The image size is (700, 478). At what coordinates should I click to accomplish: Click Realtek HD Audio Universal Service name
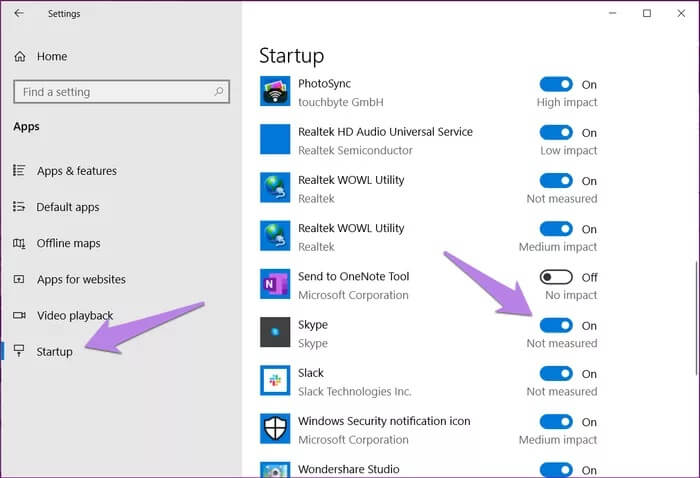385,132
